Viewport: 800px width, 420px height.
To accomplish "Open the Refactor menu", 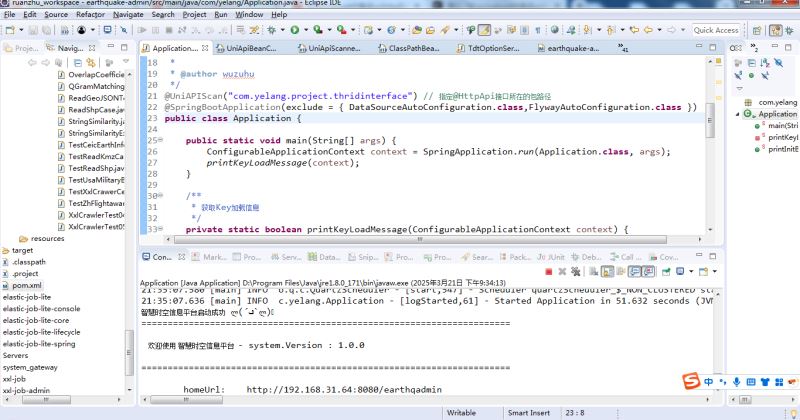I will click(90, 14).
